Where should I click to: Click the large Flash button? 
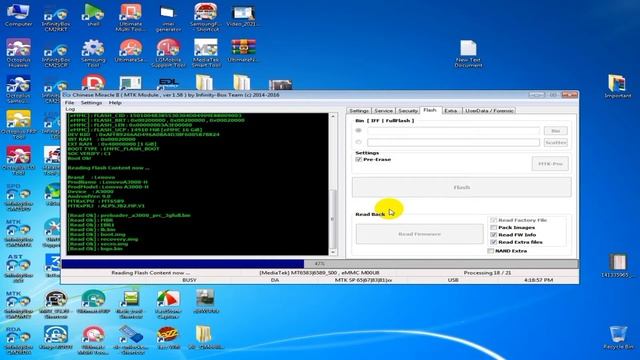click(x=462, y=187)
